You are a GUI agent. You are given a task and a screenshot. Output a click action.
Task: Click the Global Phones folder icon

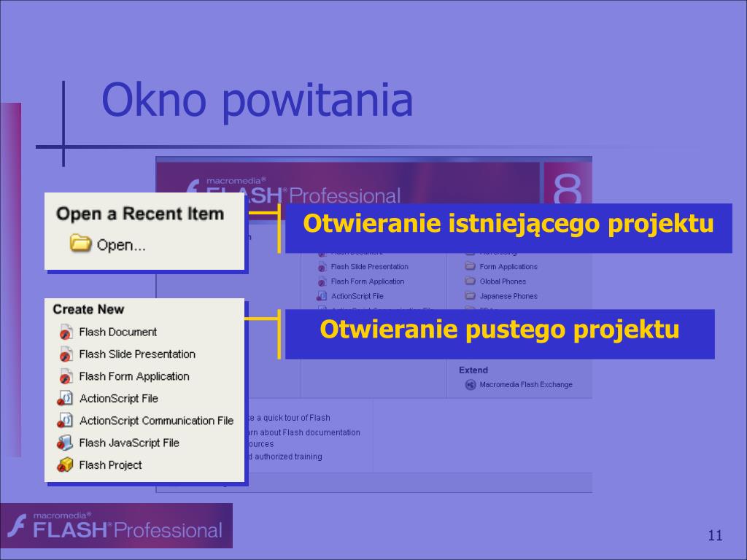coord(471,281)
